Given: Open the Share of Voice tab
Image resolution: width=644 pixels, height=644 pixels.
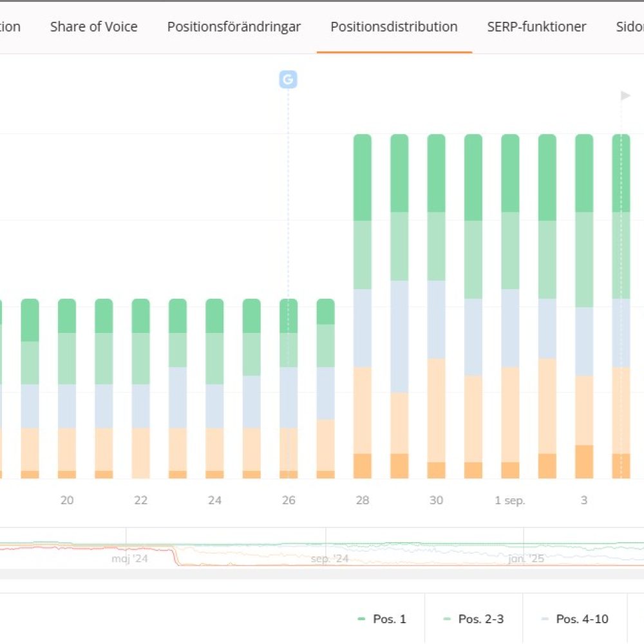Looking at the screenshot, I should pos(93,27).
